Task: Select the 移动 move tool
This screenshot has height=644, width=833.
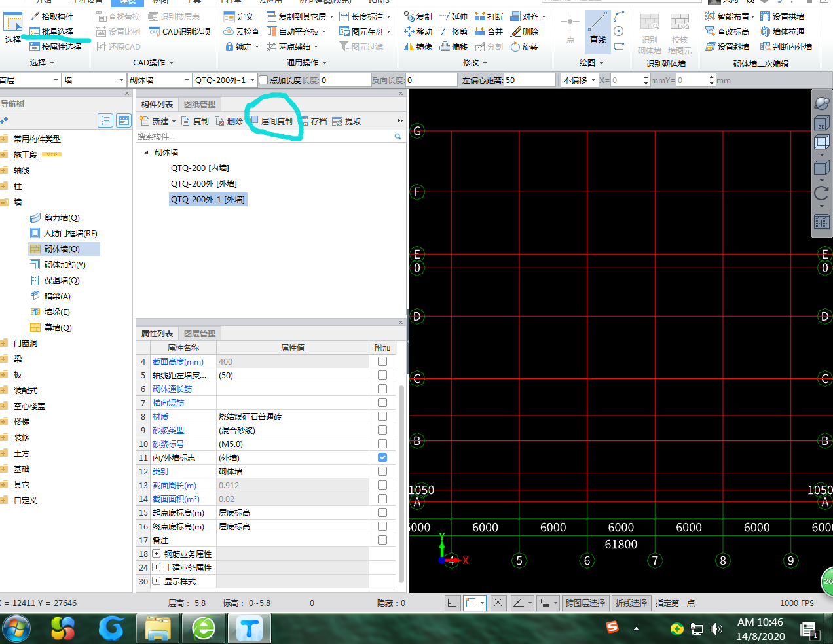Action: click(x=418, y=31)
